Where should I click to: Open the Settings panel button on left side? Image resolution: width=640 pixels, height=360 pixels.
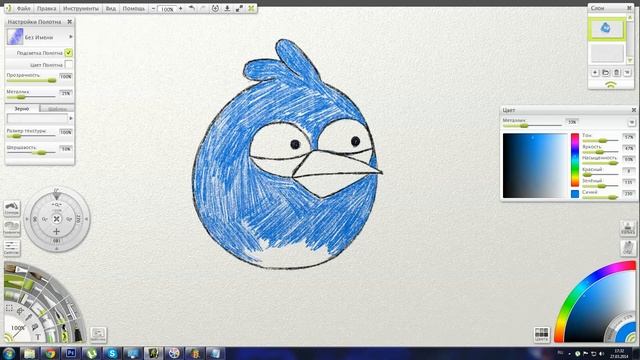pos(11,248)
